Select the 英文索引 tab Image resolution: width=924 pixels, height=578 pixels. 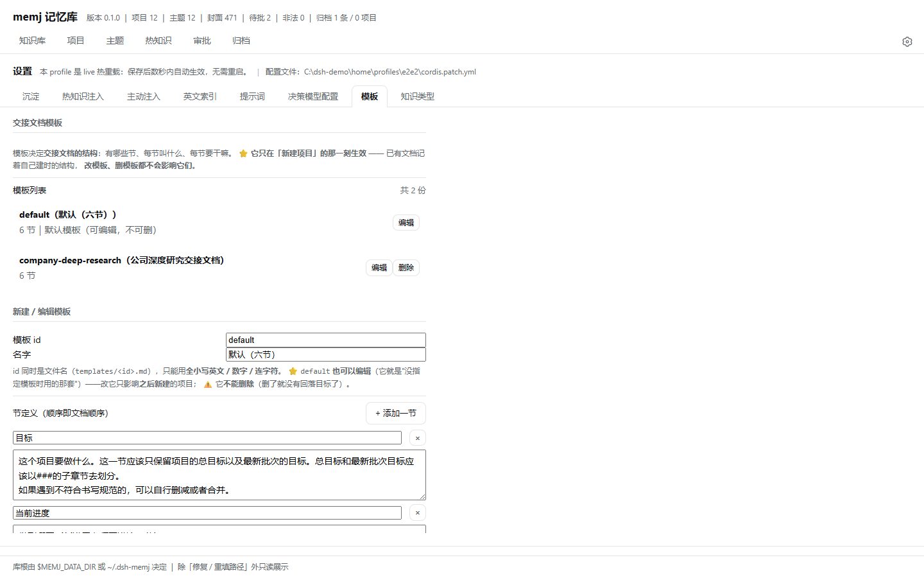(x=200, y=96)
